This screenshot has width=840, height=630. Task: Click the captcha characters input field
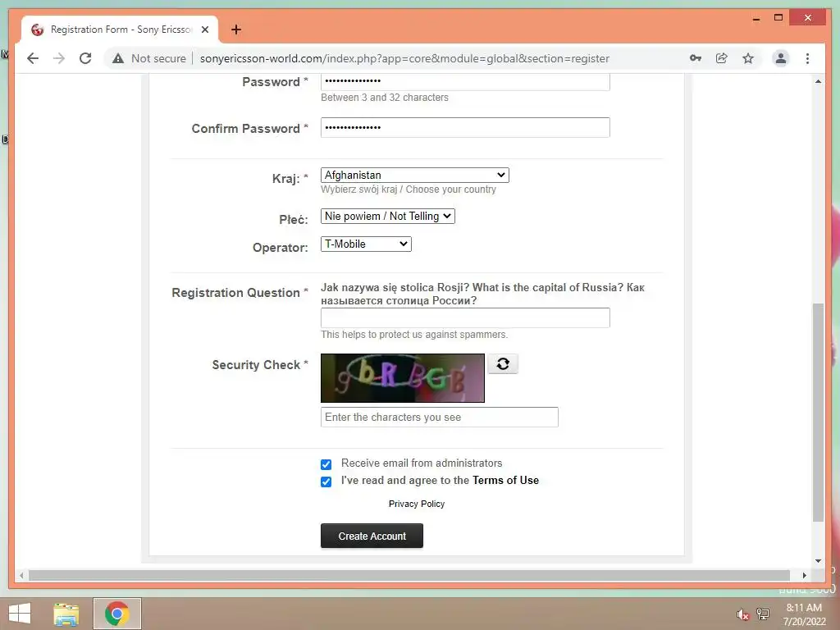(x=440, y=417)
